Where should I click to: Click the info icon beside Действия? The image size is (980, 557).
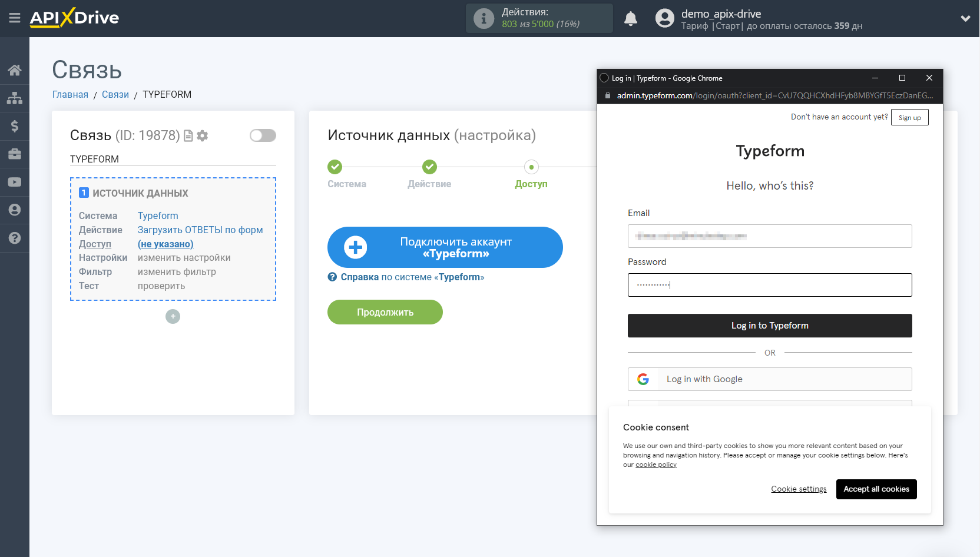[x=484, y=18]
